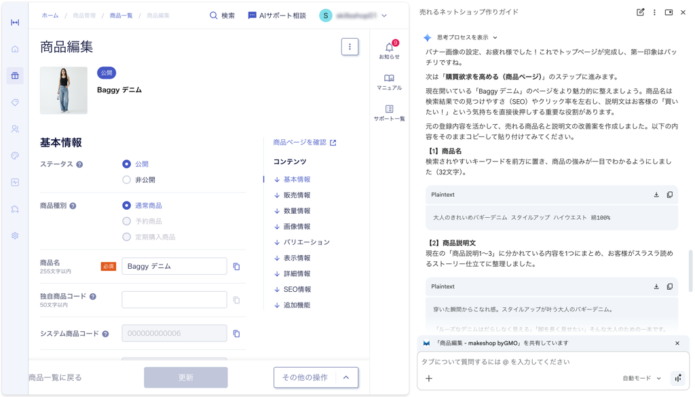
Task: Click the window-expand icon in guide panel header
Action: 669,12
